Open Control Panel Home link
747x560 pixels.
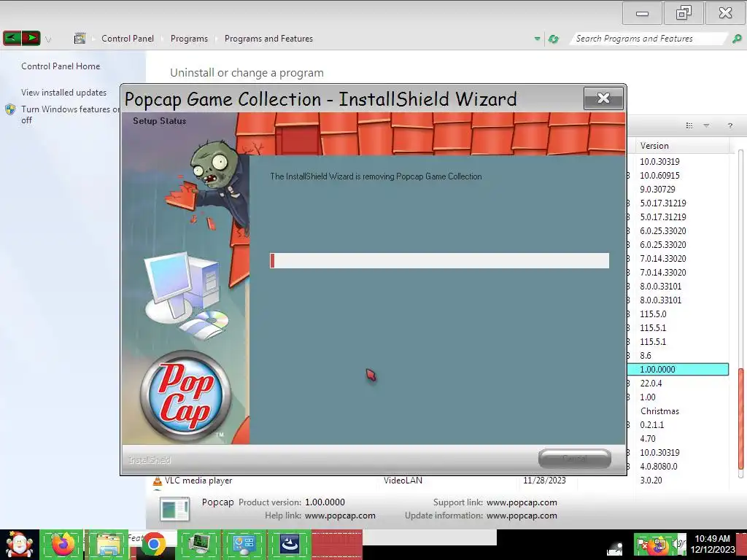click(61, 66)
